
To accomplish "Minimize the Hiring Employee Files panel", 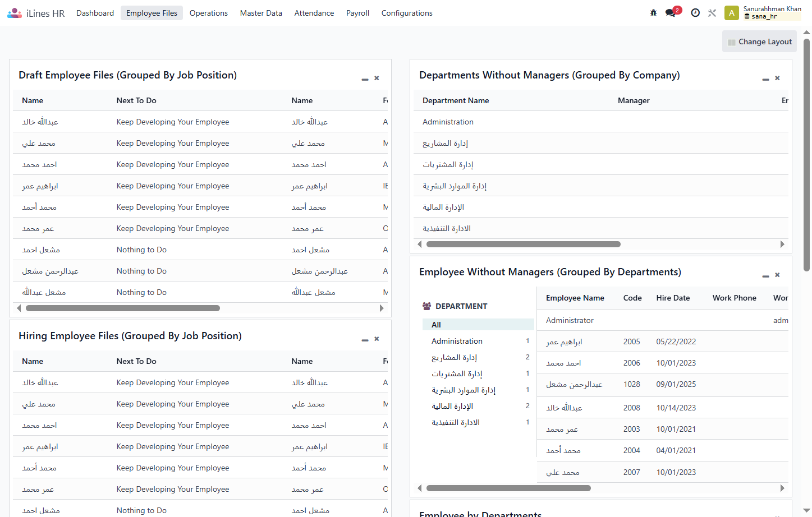I will click(365, 340).
